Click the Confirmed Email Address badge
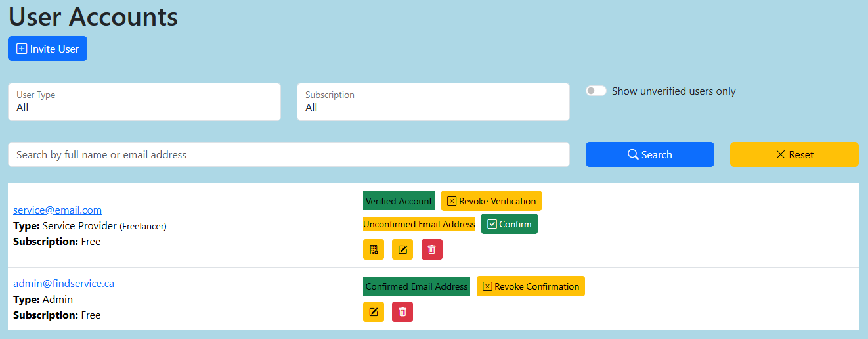This screenshot has height=339, width=868. coord(416,286)
